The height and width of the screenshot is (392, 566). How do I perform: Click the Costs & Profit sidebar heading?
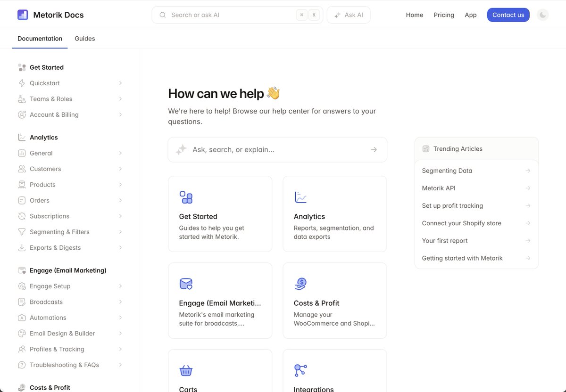pos(50,387)
